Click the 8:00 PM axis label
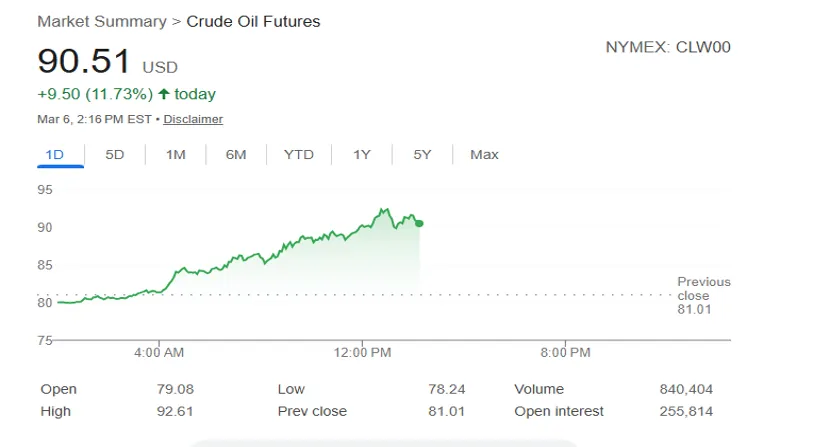The image size is (830, 448). coord(566,352)
